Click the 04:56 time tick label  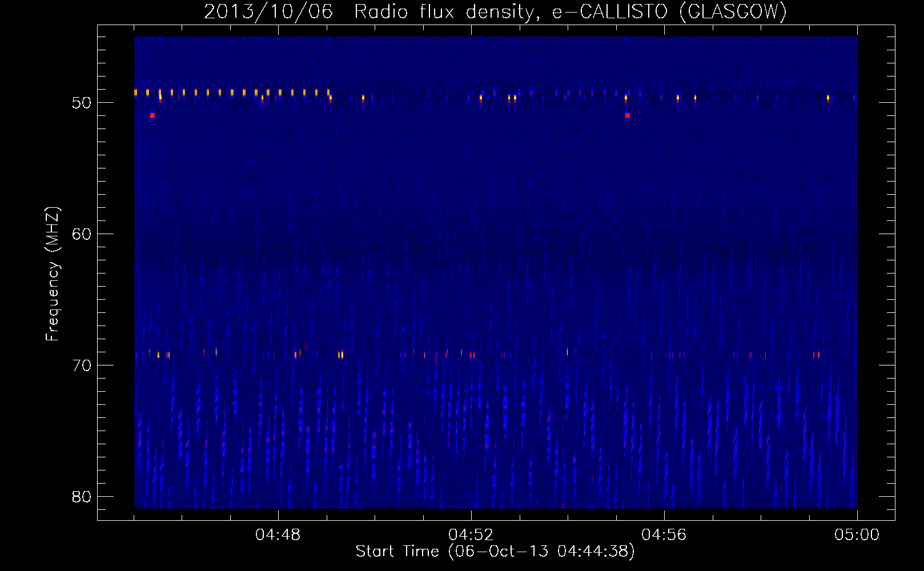coord(664,535)
